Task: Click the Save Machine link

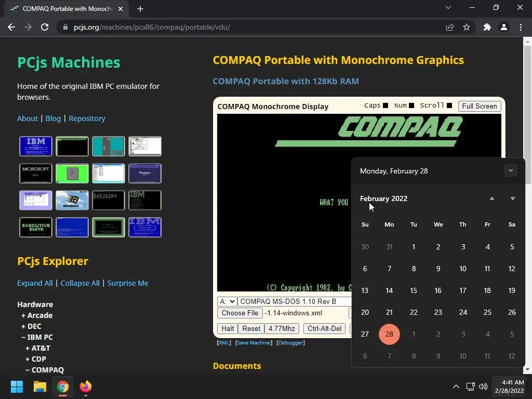Action: pyautogui.click(x=254, y=343)
